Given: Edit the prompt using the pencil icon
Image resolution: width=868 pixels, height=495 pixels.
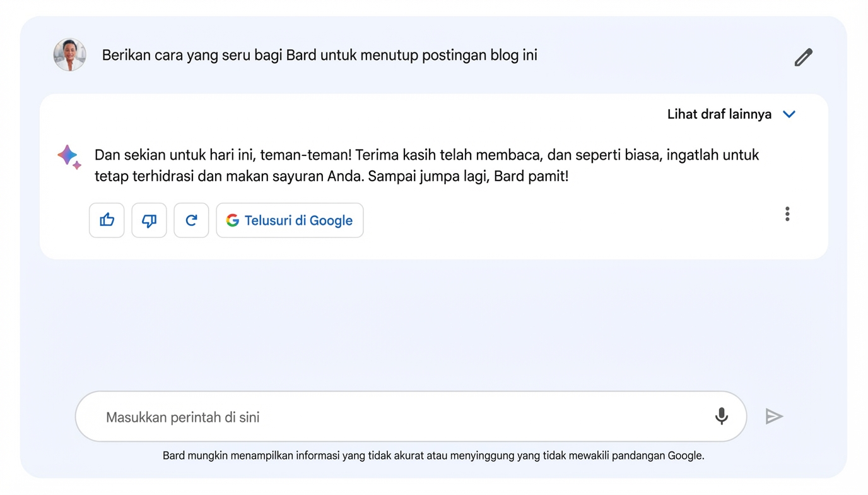Looking at the screenshot, I should click(x=803, y=57).
